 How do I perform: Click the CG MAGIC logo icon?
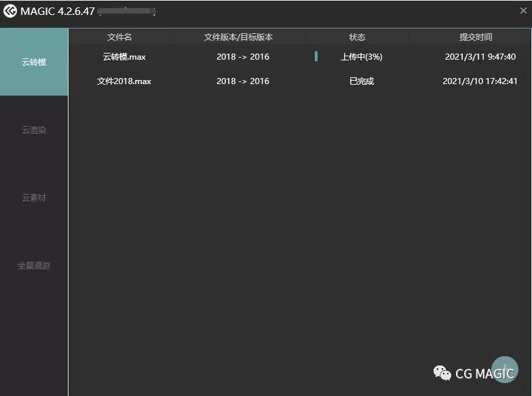click(x=10, y=11)
